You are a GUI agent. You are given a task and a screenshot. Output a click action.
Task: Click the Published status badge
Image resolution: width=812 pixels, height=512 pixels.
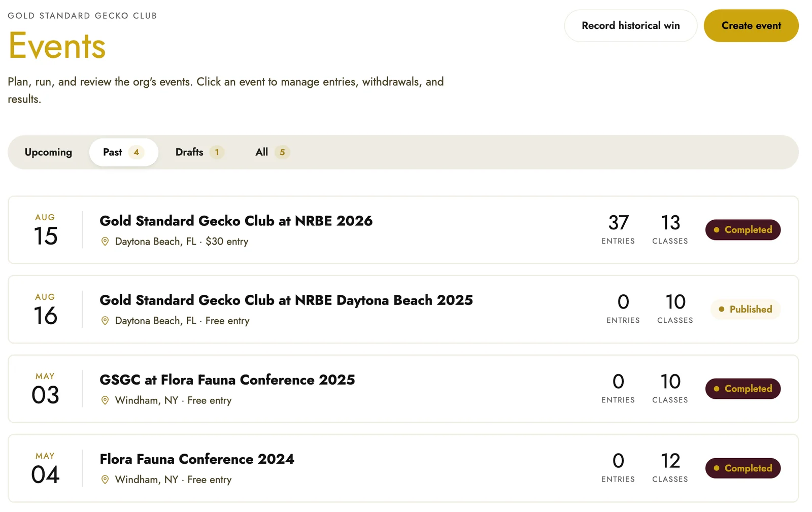point(745,309)
